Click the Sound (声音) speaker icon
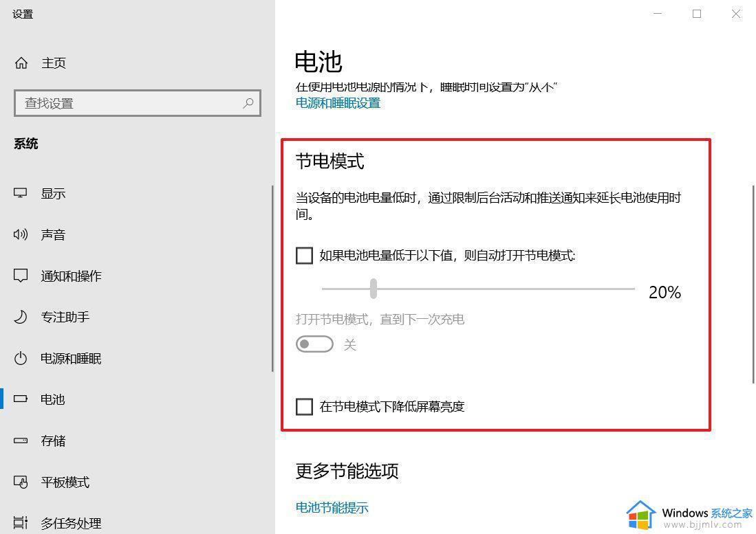 20,234
